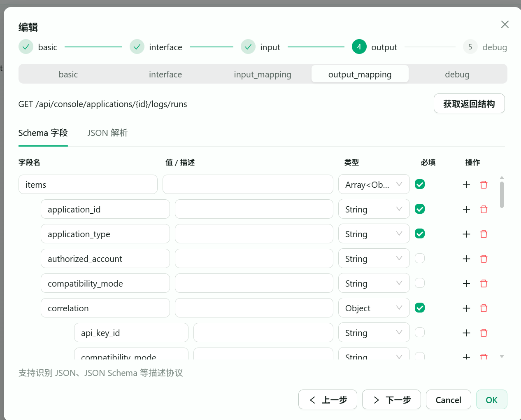Edit the correlation field name

[105, 308]
